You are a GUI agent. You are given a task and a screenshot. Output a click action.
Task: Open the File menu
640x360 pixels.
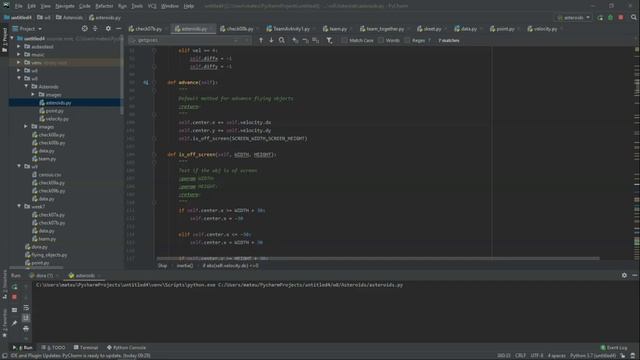click(x=19, y=6)
